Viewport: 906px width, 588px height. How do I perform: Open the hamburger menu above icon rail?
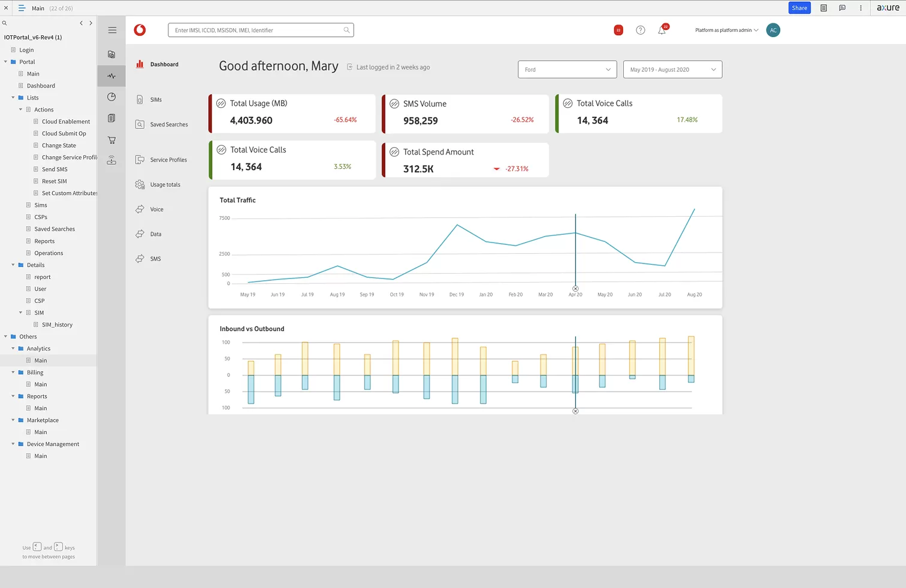[x=112, y=30]
